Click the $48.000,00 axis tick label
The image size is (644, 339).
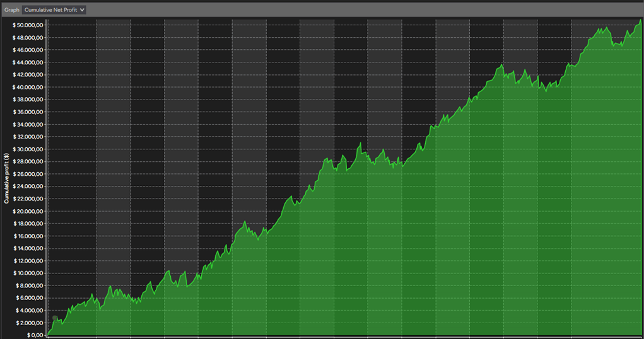coord(28,37)
